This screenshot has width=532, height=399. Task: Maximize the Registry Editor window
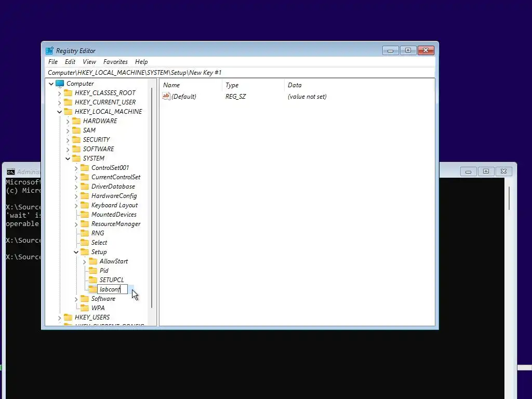click(x=408, y=50)
